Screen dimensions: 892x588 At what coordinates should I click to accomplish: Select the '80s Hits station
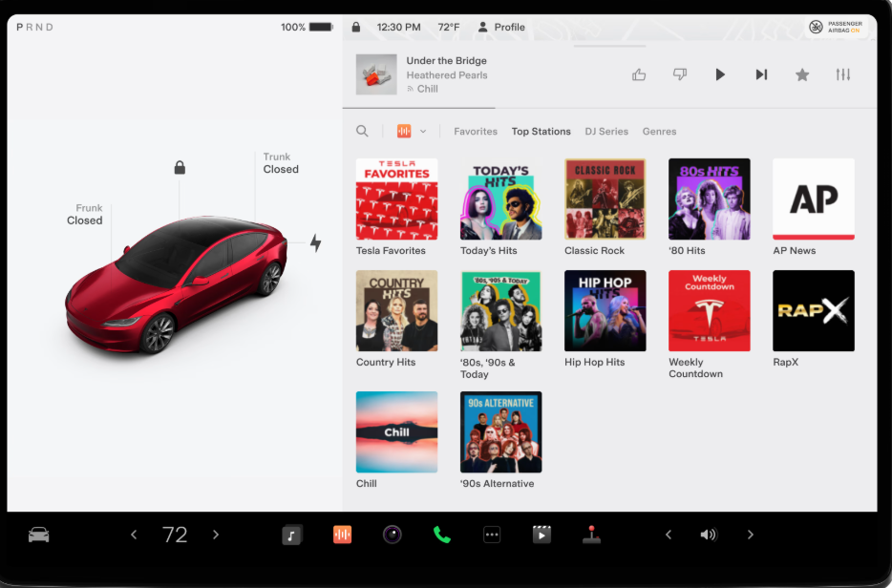pos(709,199)
